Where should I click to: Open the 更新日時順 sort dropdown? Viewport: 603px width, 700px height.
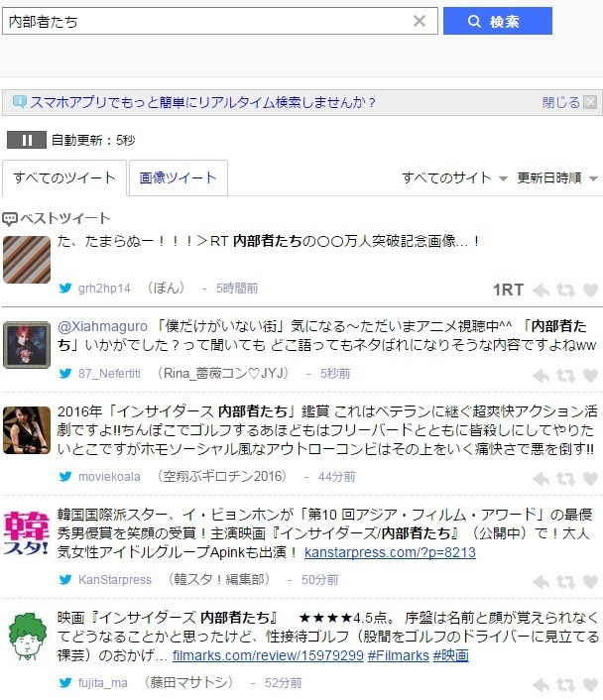point(557,178)
